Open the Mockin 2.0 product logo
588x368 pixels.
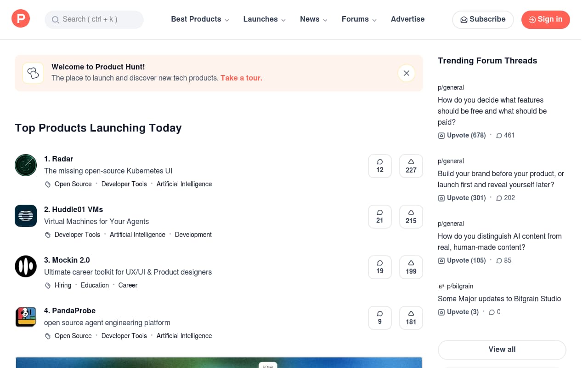[x=26, y=266]
